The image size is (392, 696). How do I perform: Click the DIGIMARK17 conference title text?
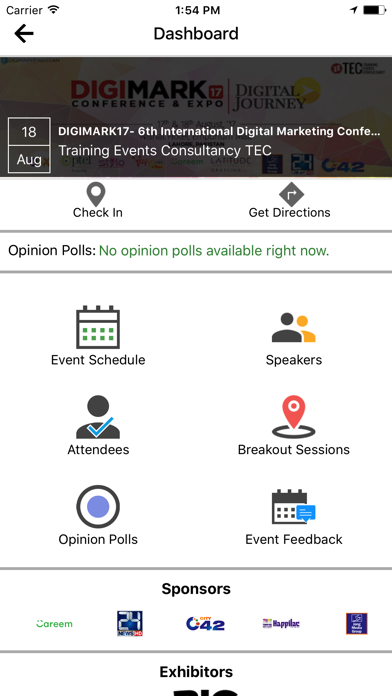pyautogui.click(x=219, y=131)
